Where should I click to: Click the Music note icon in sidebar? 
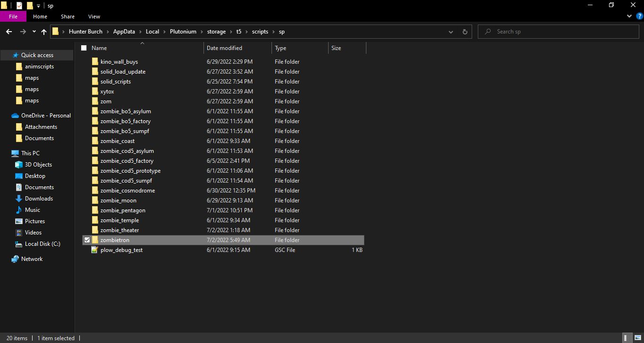19,210
